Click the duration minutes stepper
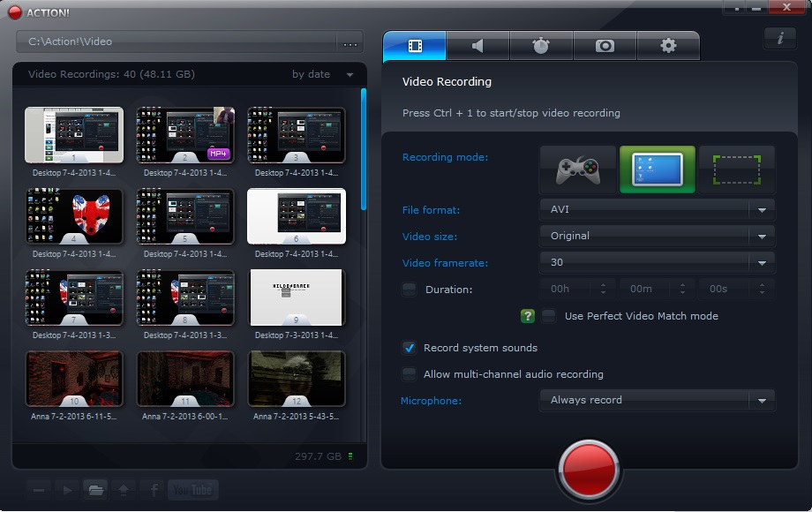 (x=682, y=289)
